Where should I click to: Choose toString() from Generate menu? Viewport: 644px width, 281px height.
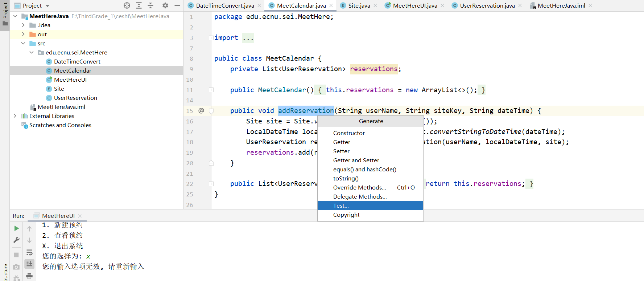pos(370,179)
